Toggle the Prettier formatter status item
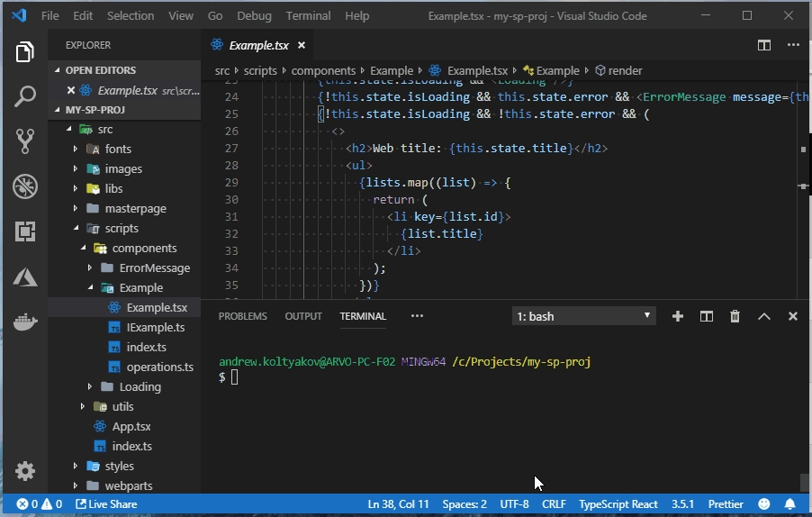The height and width of the screenshot is (517, 812). (726, 504)
